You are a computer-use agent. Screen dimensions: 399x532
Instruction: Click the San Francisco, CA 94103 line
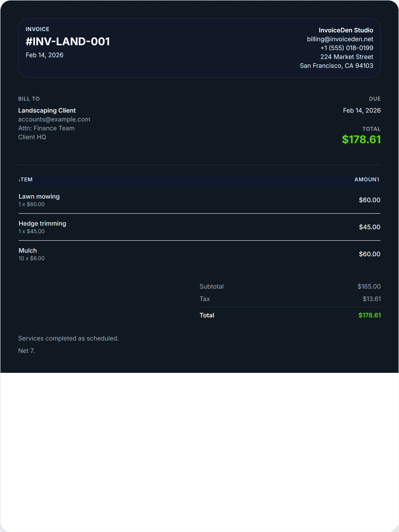click(336, 66)
